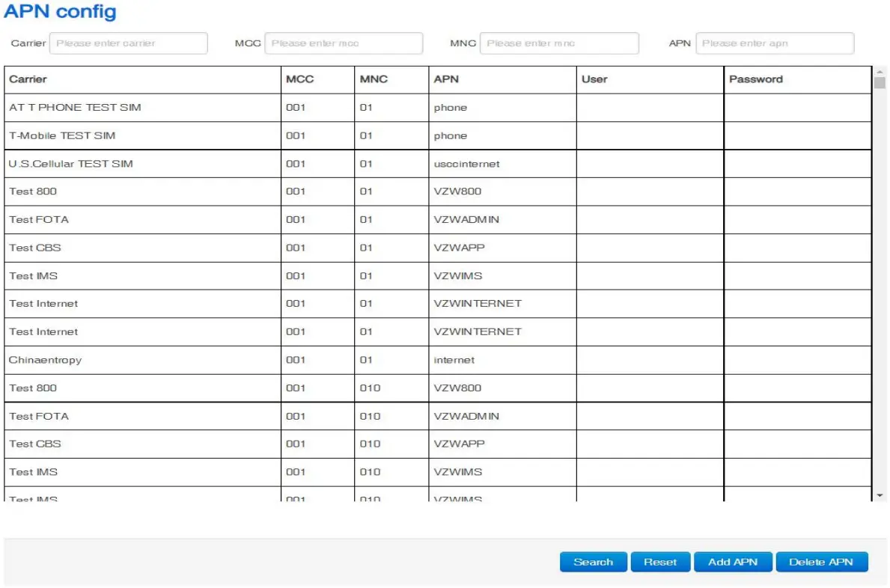Click the APN filter input field

click(x=775, y=43)
